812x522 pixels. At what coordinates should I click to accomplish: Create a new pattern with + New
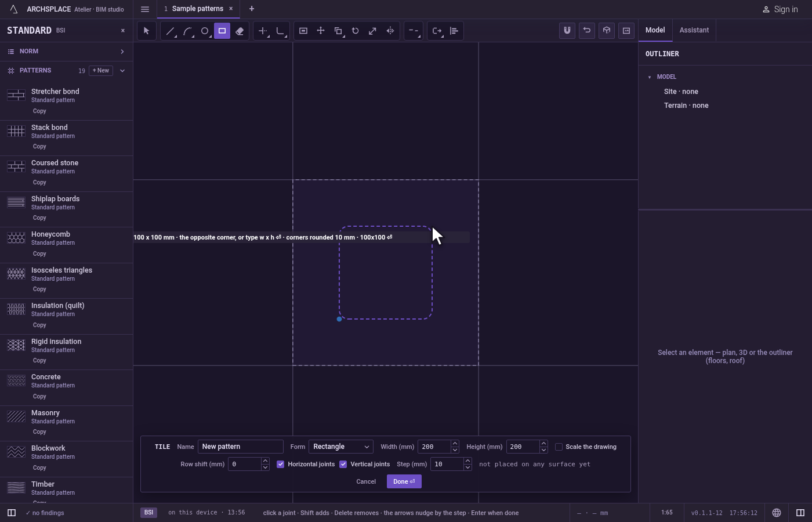click(x=101, y=71)
